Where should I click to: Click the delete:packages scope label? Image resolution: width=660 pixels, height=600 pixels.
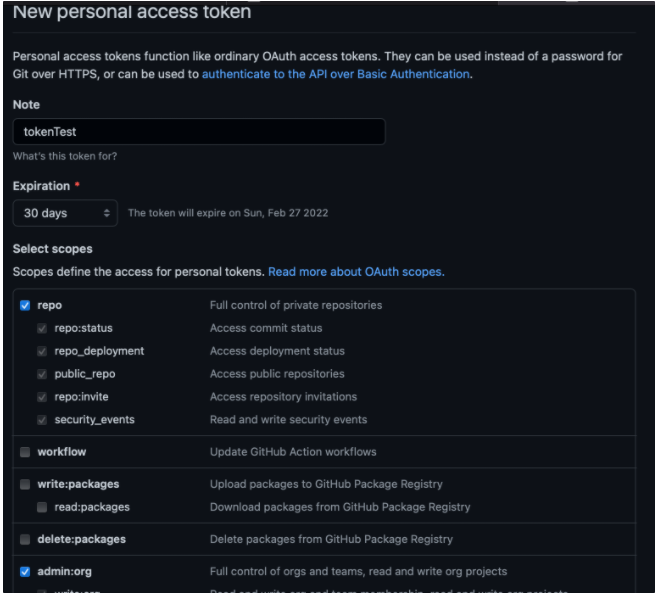(x=81, y=539)
